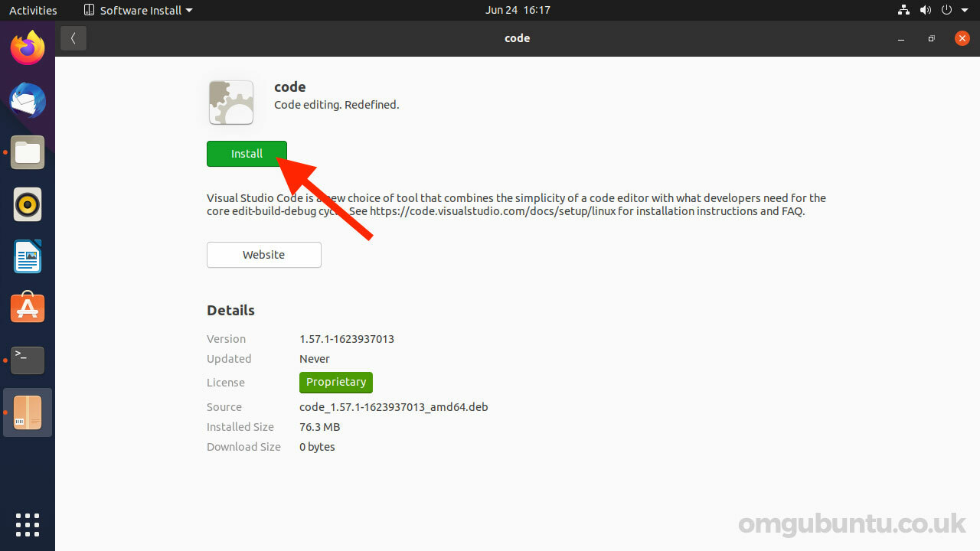Go back using header back arrow
The image size is (980, 551).
coord(73,38)
